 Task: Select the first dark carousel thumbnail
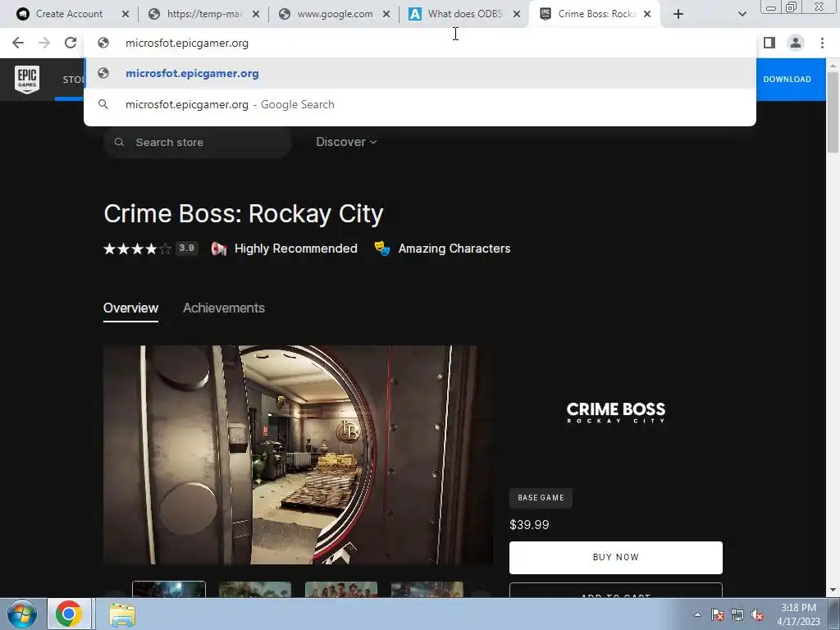pyautogui.click(x=169, y=589)
